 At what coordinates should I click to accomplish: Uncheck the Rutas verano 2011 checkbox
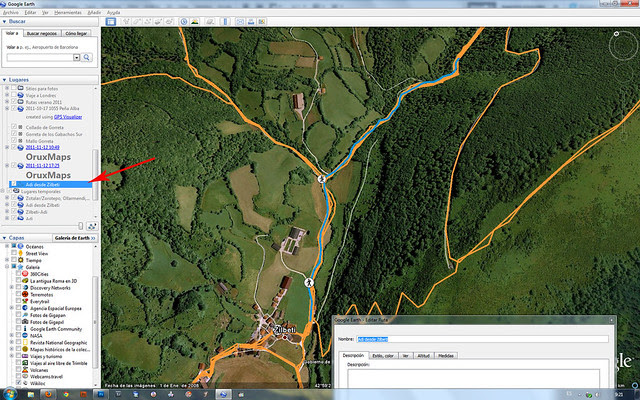click(13, 102)
